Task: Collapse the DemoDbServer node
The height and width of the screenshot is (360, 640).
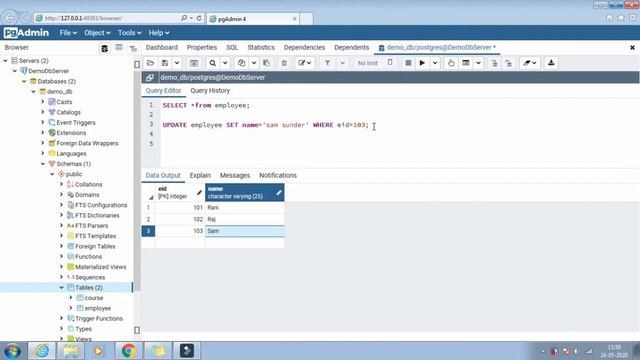Action: [15, 71]
